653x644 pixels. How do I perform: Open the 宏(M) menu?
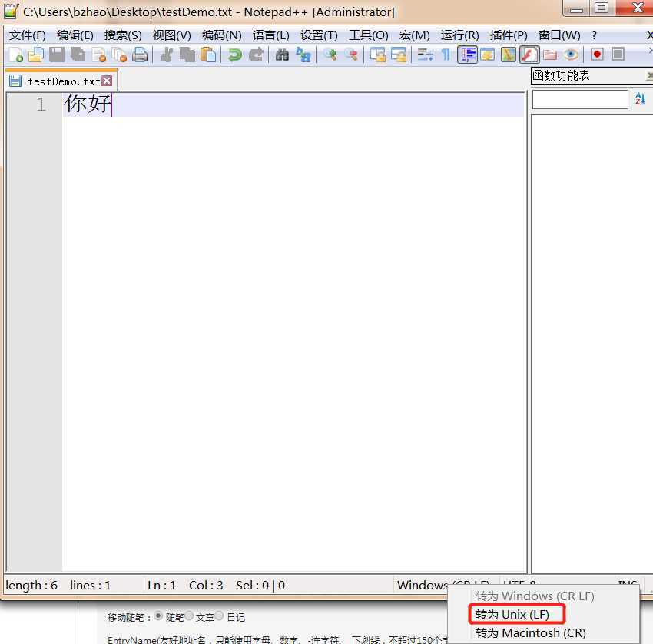pyautogui.click(x=414, y=35)
